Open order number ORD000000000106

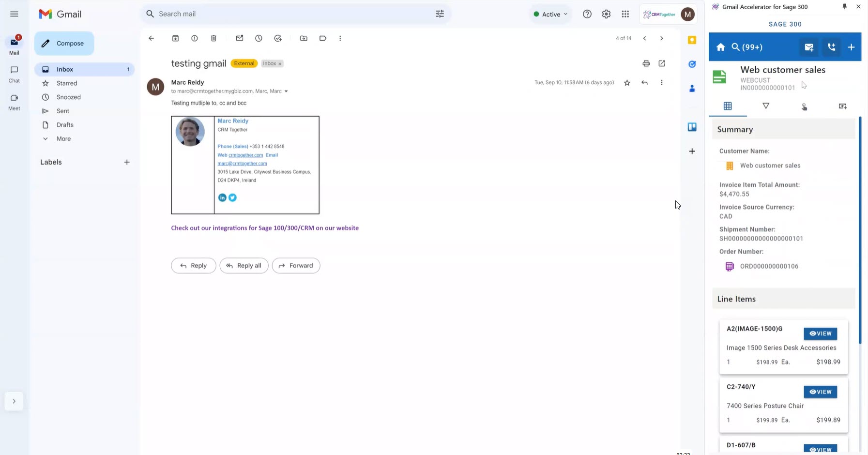769,266
